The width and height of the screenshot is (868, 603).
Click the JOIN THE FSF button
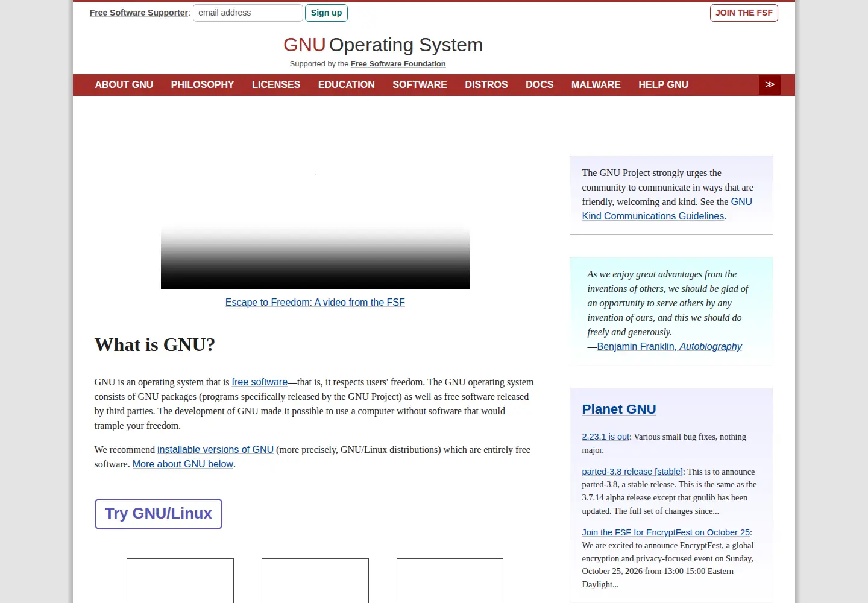[x=744, y=13]
